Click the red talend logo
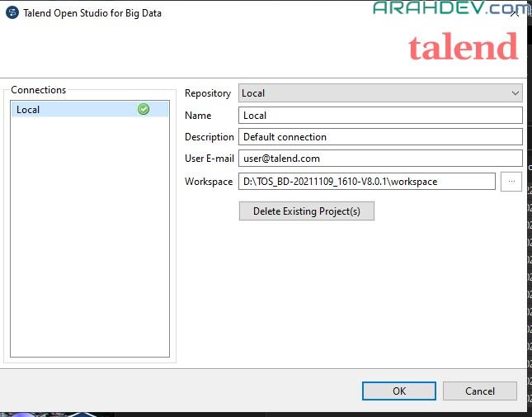 (464, 47)
